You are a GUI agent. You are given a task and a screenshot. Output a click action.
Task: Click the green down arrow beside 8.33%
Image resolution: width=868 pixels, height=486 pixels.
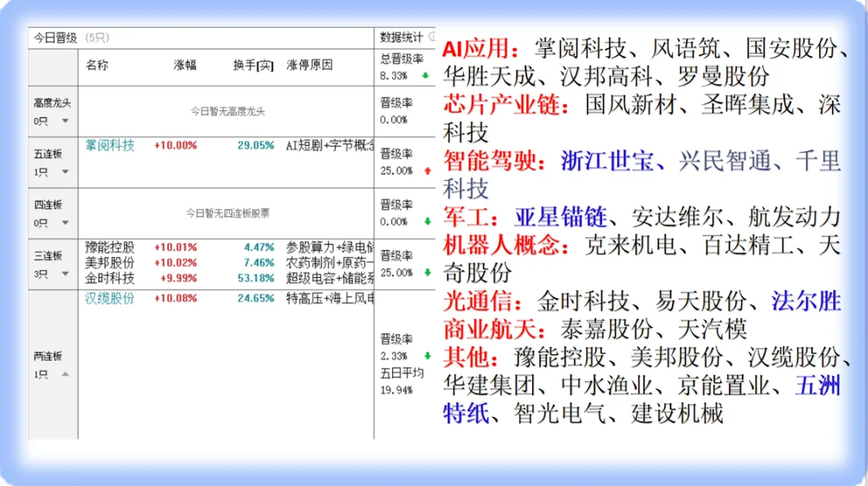tap(425, 76)
